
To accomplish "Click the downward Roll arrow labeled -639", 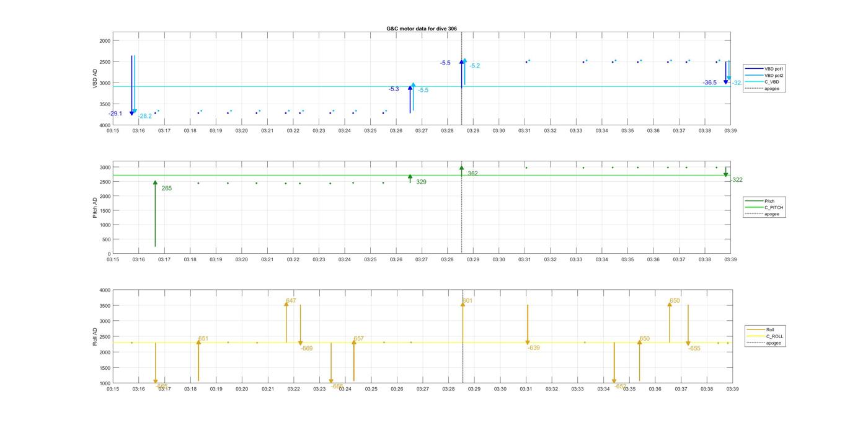I will click(x=528, y=325).
